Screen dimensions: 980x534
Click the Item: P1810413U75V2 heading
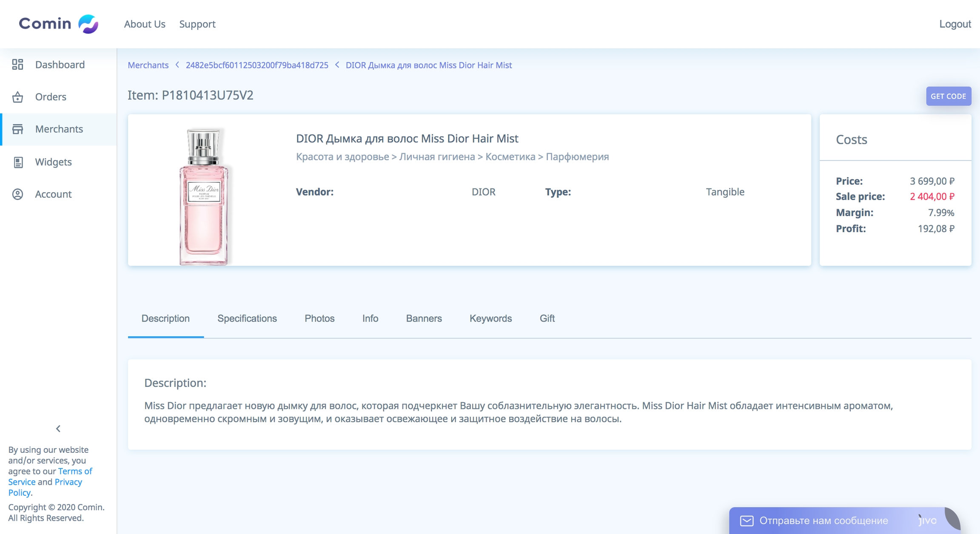191,95
